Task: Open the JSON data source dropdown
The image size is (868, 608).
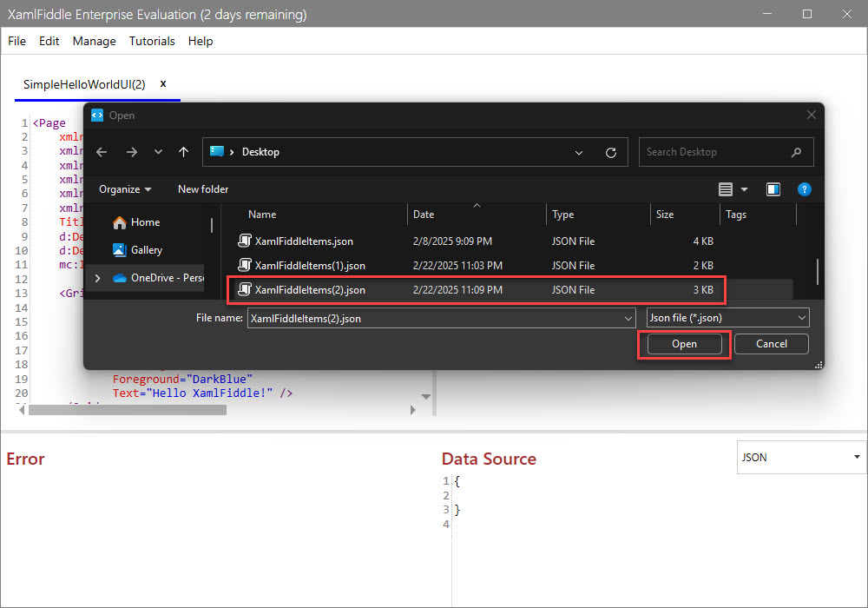Action: tap(801, 458)
